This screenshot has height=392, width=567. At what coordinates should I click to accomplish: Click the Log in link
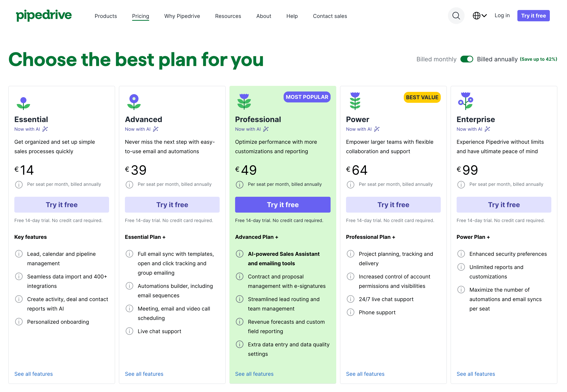point(502,15)
